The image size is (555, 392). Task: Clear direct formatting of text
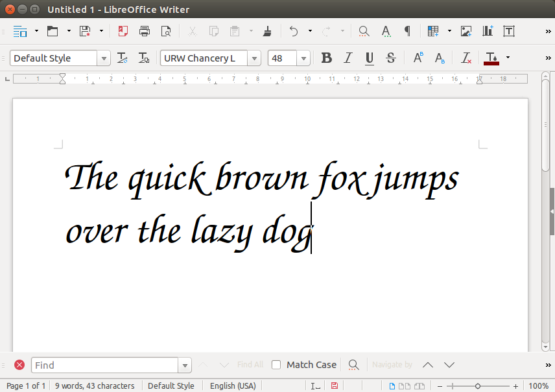[466, 58]
